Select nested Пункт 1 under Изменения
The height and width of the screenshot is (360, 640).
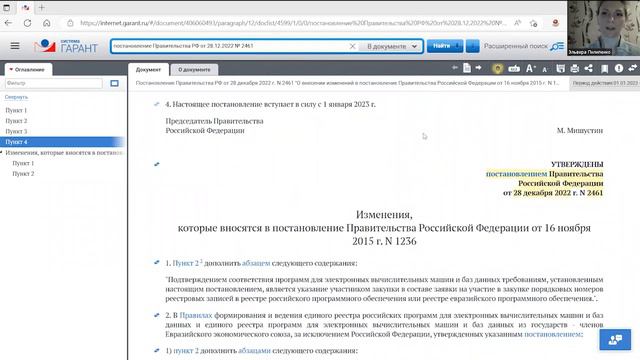[x=23, y=163]
